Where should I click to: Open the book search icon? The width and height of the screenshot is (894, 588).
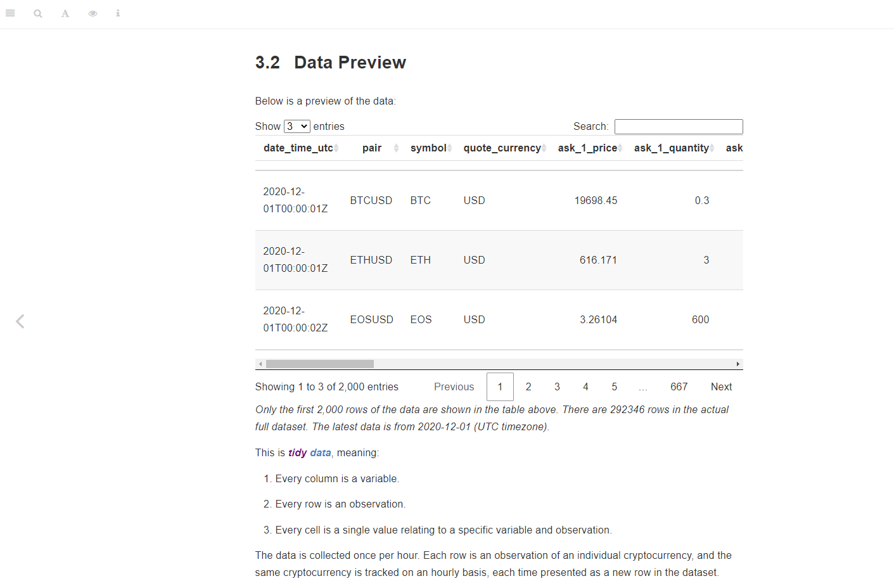(38, 13)
